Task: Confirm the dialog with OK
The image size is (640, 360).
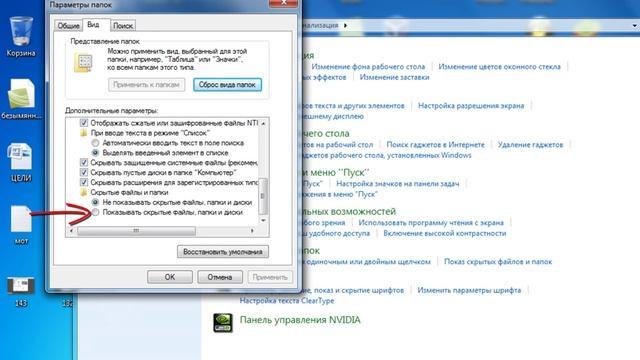Action: pos(170,277)
